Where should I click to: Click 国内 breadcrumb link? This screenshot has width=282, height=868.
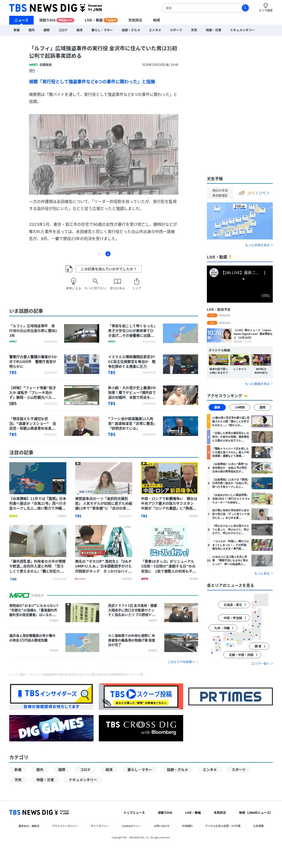(x=22, y=674)
